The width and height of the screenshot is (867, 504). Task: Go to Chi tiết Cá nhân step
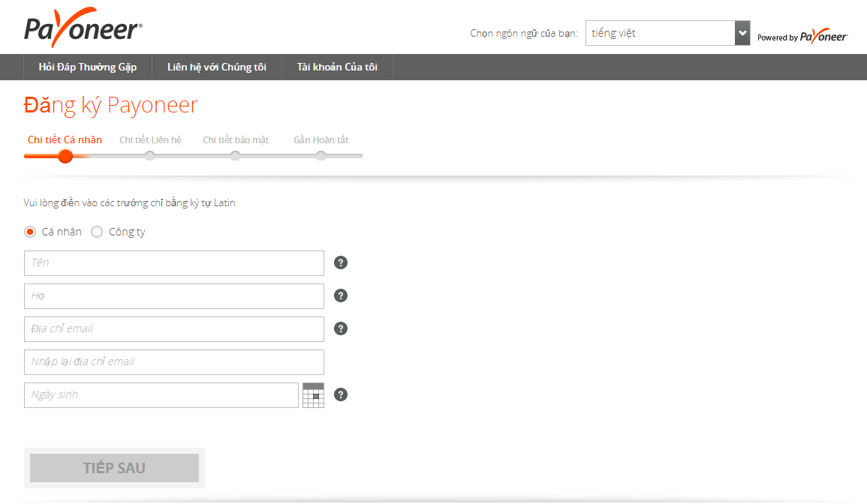(x=65, y=139)
